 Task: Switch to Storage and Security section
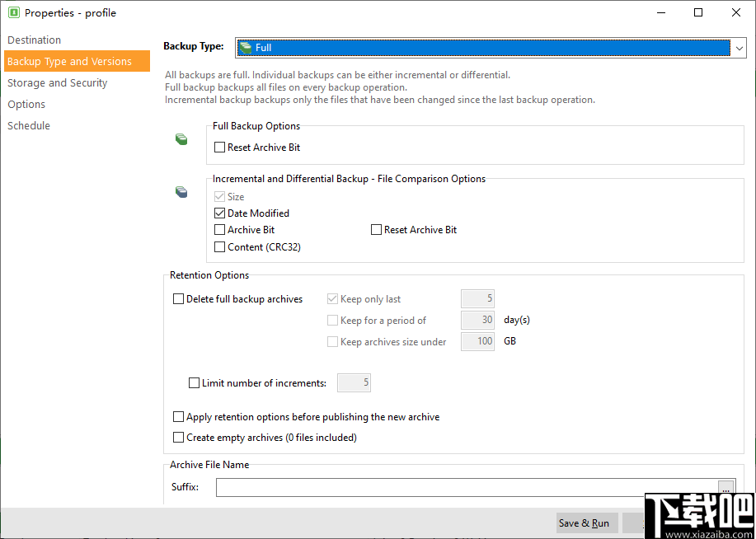click(x=58, y=82)
